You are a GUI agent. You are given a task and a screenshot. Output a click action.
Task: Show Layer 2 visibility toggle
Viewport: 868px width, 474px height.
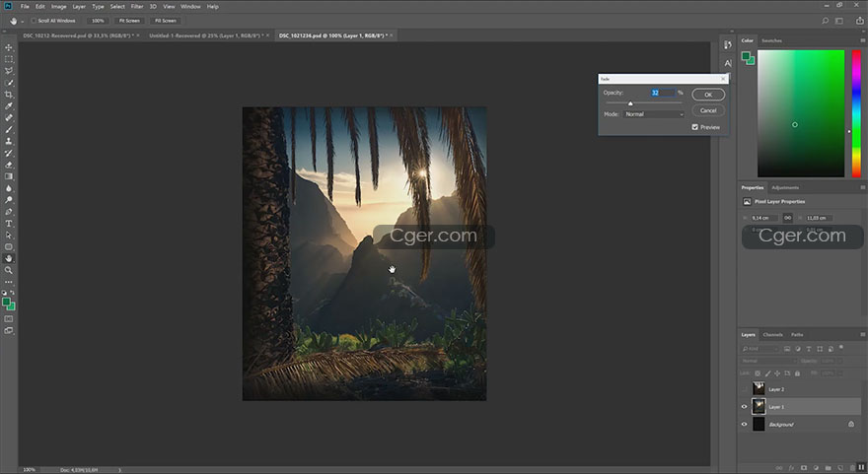(744, 389)
